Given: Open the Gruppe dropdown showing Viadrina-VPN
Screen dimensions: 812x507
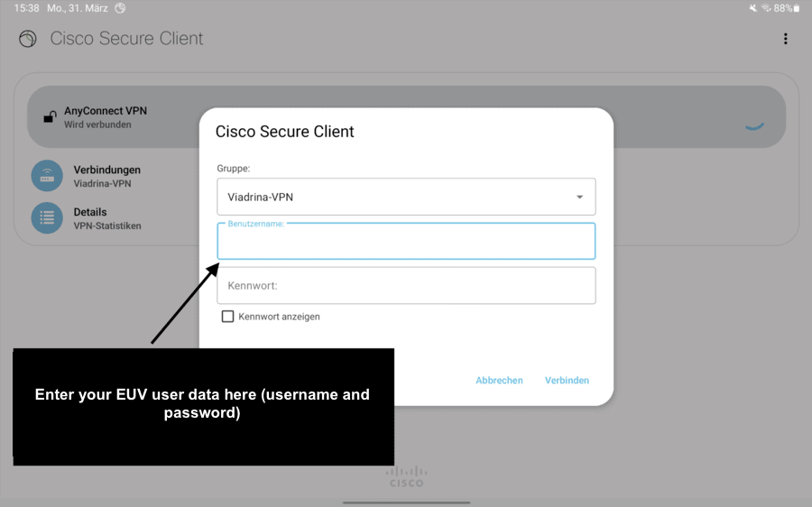Looking at the screenshot, I should tap(406, 197).
